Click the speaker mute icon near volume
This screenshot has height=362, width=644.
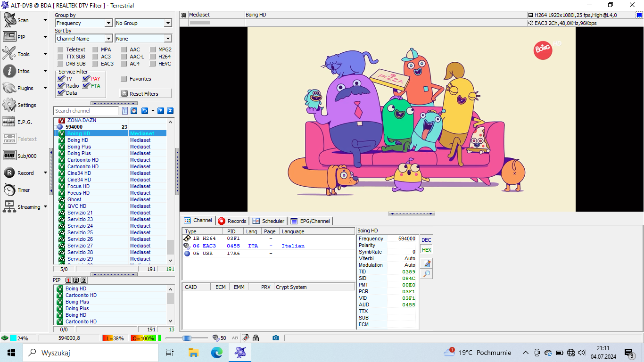pos(216,338)
